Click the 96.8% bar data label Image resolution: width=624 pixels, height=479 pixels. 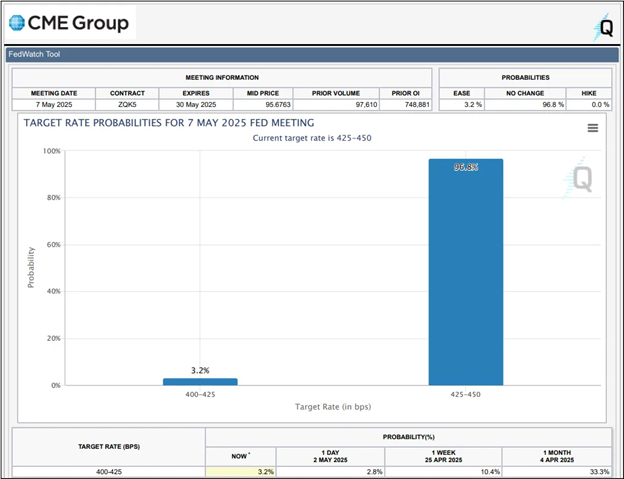pos(466,167)
